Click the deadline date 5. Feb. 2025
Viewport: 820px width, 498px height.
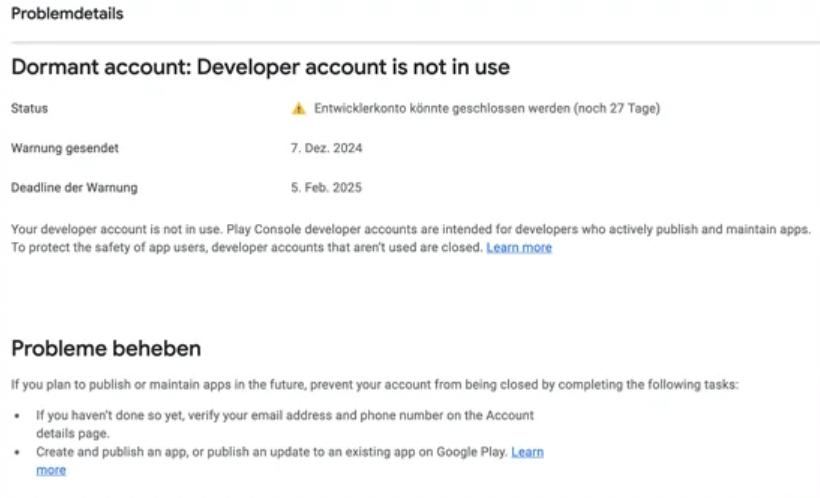pyautogui.click(x=326, y=187)
